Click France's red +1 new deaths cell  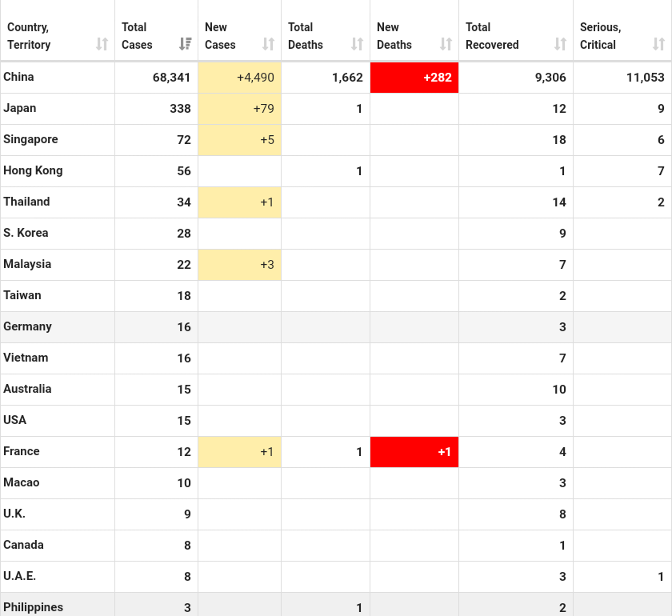[x=414, y=452]
